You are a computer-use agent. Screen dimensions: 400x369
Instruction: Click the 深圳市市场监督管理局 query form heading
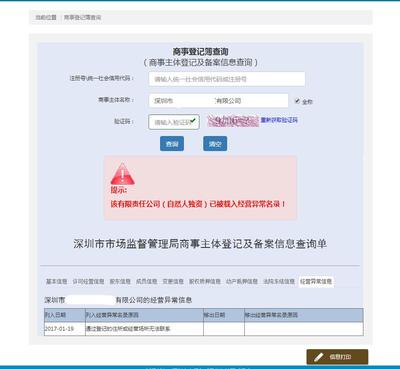point(200,244)
